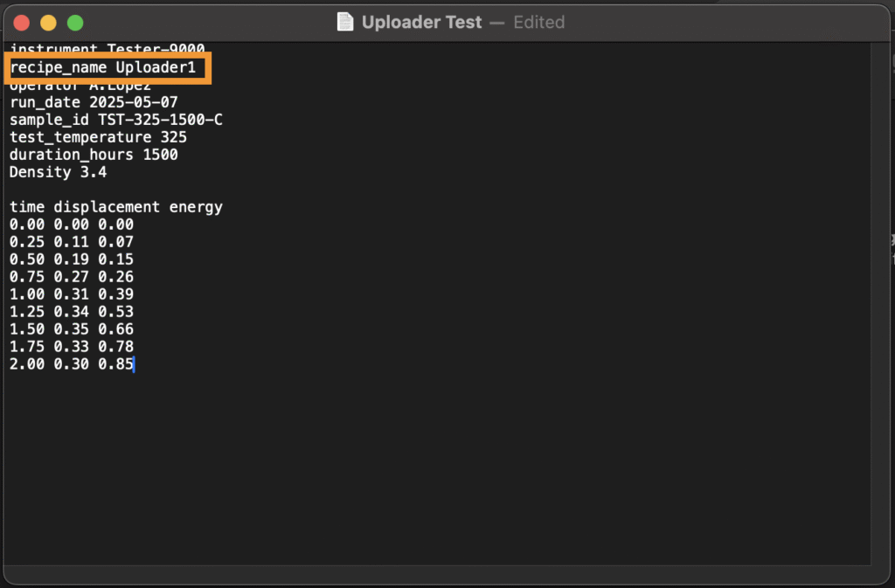
Task: Click the document proxy icon in title bar
Action: click(x=345, y=22)
